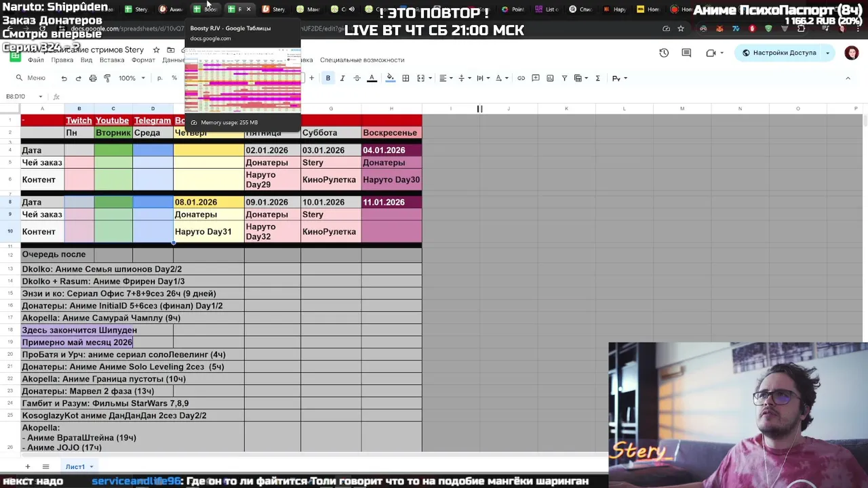Select cell containing Наруто Day31

pos(209,232)
